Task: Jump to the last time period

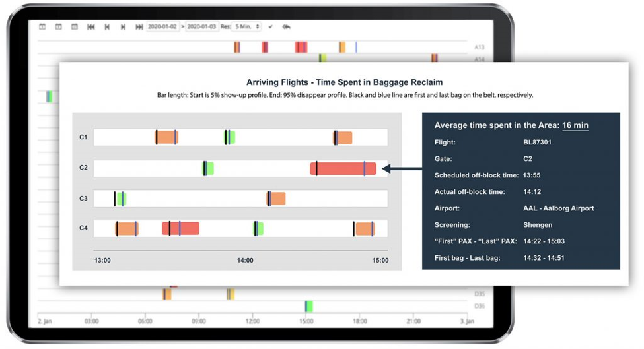Action: 139,27
